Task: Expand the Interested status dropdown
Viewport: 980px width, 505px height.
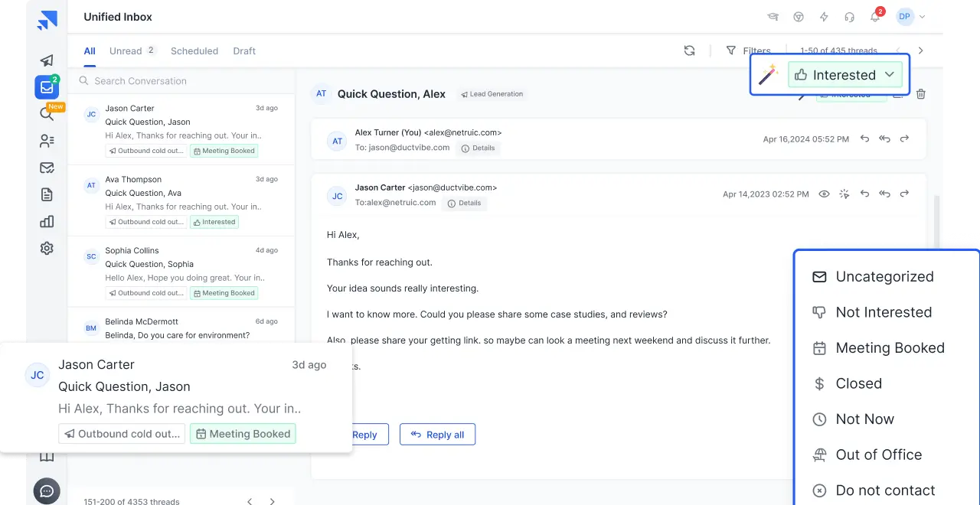Action: pyautogui.click(x=845, y=75)
